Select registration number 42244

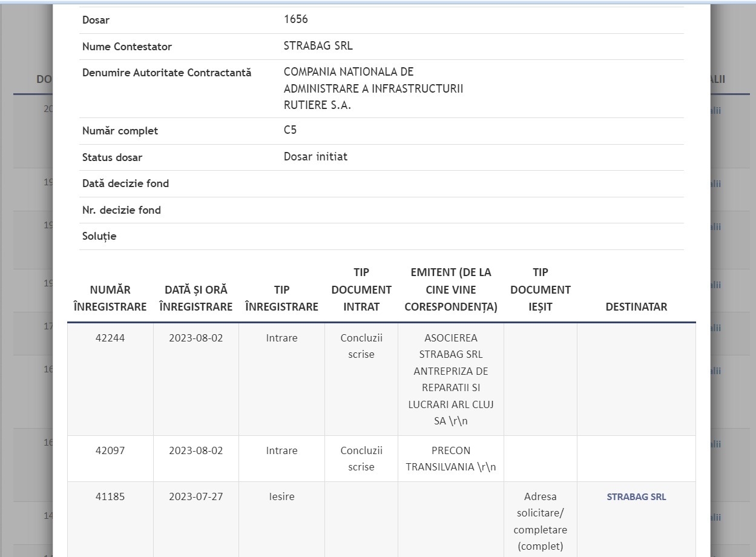point(110,338)
